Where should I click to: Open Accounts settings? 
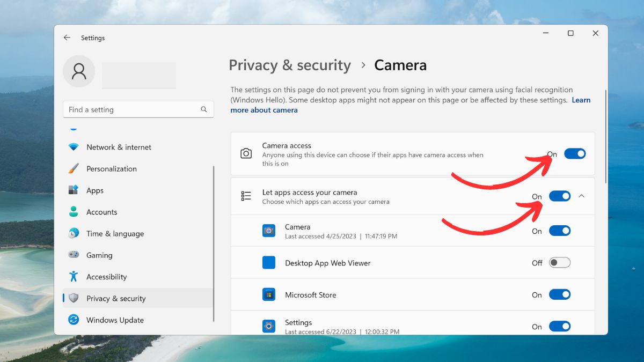coord(138,212)
